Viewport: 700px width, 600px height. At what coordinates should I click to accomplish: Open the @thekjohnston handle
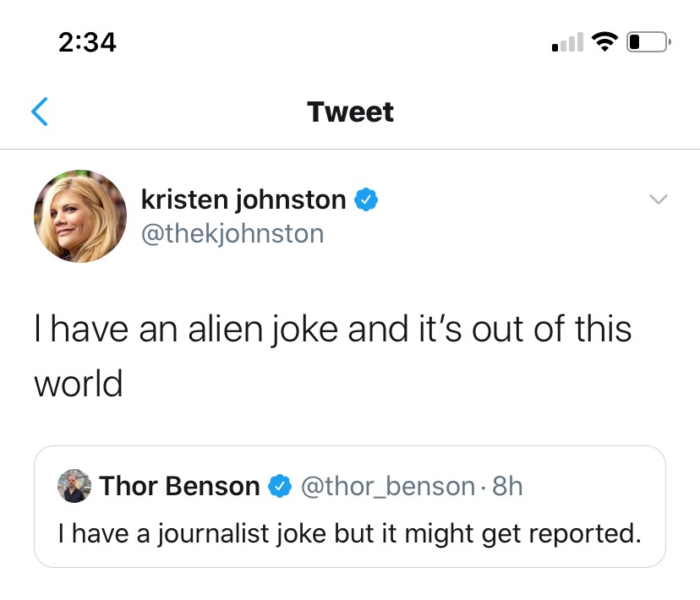click(x=232, y=234)
